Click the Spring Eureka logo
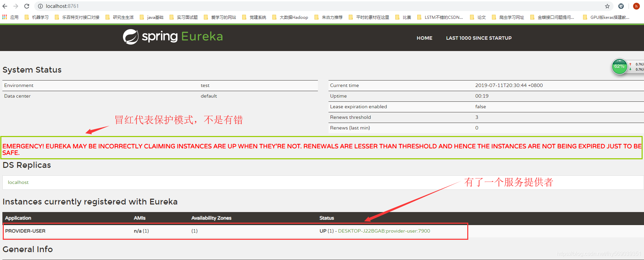 click(173, 37)
